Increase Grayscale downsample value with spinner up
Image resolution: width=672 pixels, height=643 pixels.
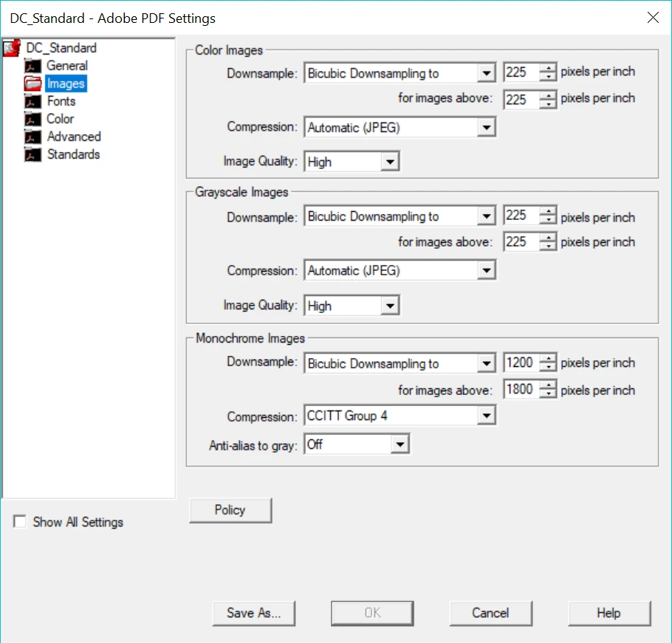tap(548, 210)
